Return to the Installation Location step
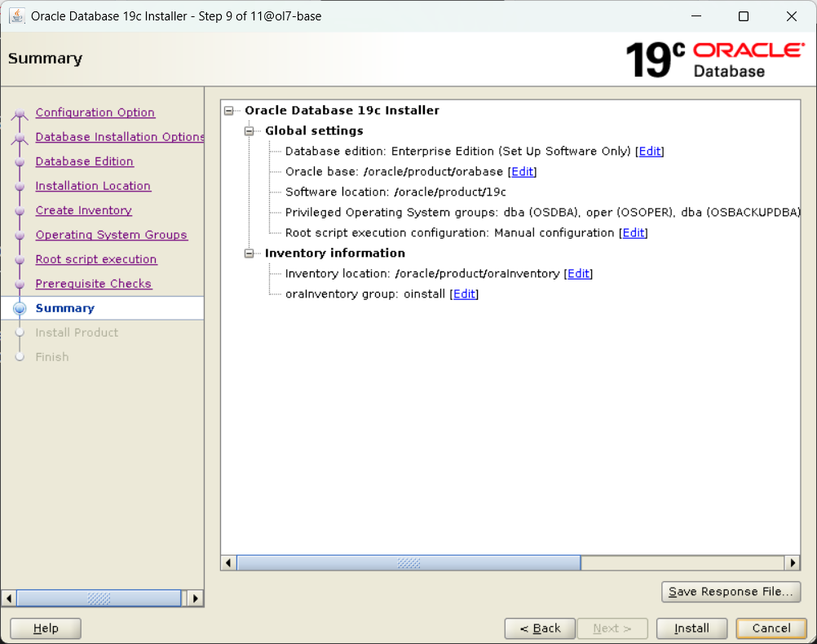 pyautogui.click(x=93, y=186)
